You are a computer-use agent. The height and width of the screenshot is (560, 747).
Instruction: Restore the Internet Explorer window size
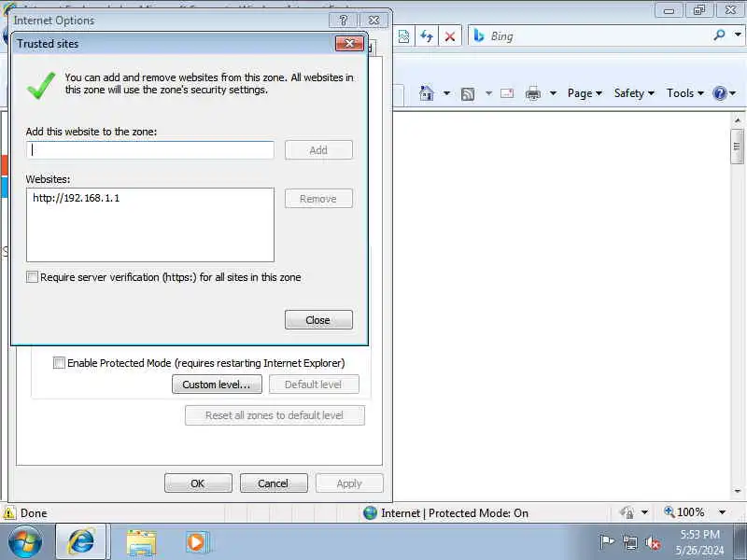(x=698, y=9)
